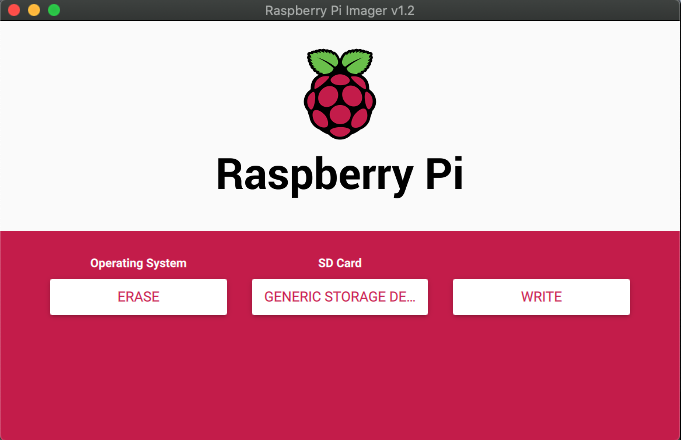Image resolution: width=681 pixels, height=440 pixels.
Task: Click the SD Card label
Action: 340,263
